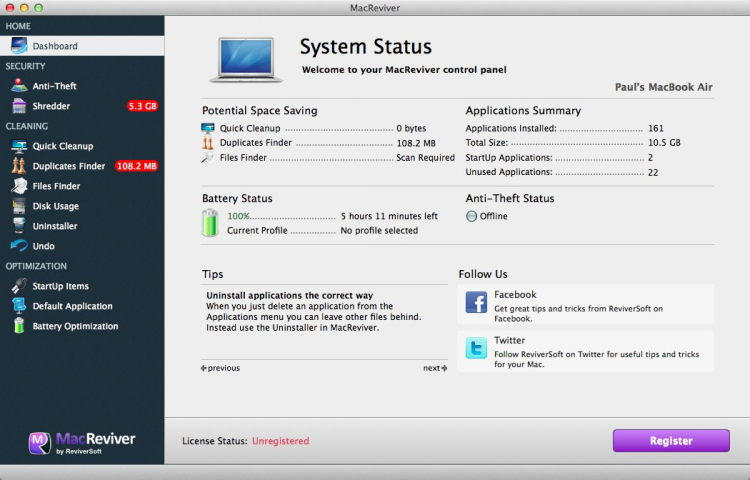
Task: Click the green battery icon in Battery Status
Action: pyautogui.click(x=210, y=223)
